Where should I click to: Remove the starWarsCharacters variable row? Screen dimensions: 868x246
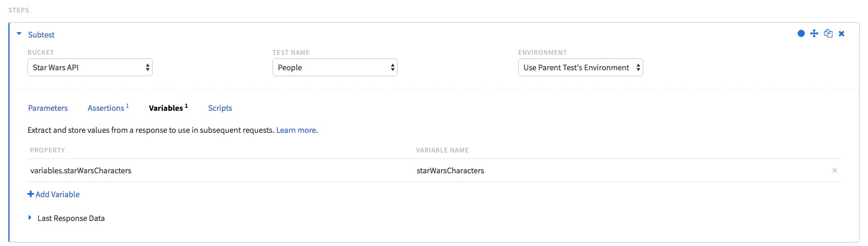[835, 170]
